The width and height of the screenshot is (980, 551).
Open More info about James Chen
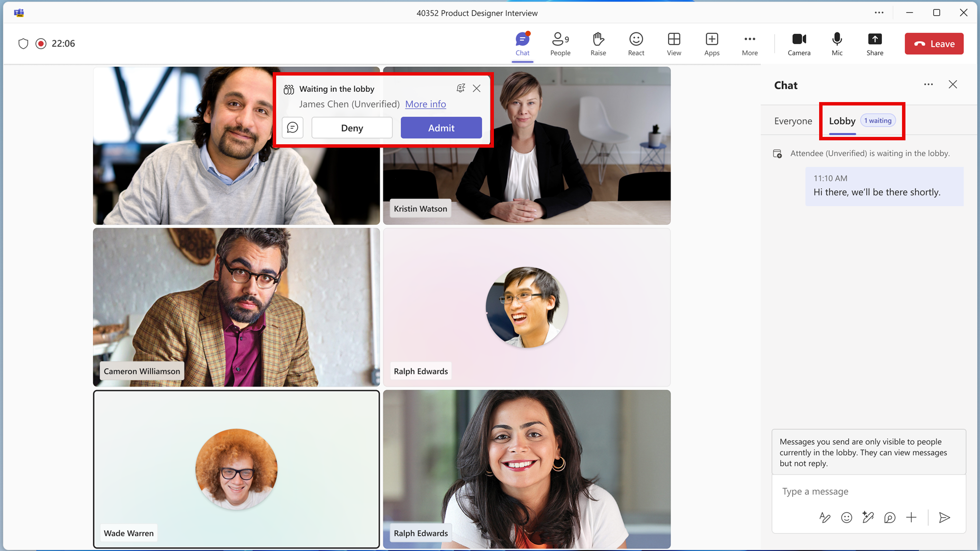click(425, 104)
